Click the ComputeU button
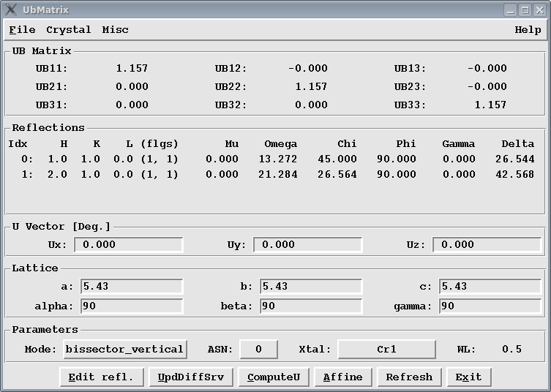 (x=274, y=377)
